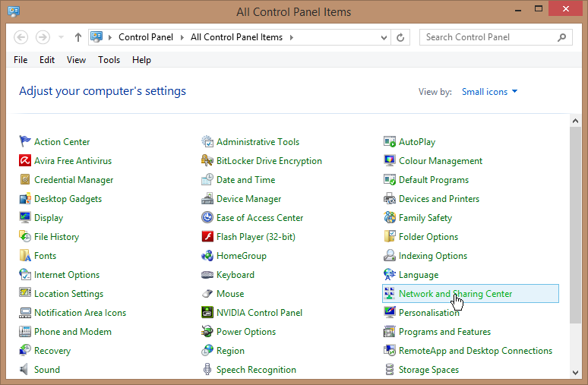Click the Language link
The width and height of the screenshot is (588, 385).
click(x=419, y=274)
